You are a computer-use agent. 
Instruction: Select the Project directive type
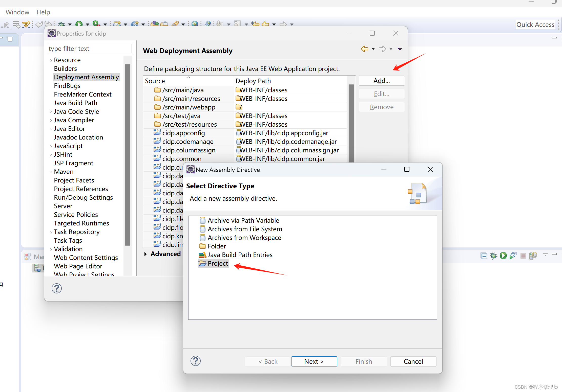214,263
